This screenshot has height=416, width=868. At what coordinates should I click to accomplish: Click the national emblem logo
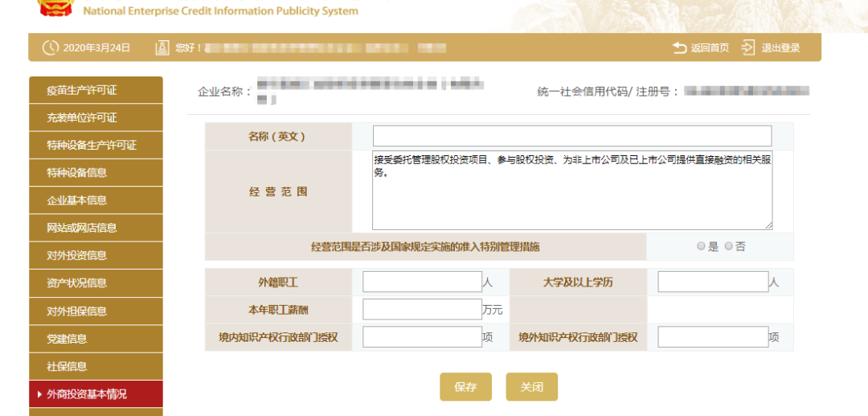pos(56,7)
